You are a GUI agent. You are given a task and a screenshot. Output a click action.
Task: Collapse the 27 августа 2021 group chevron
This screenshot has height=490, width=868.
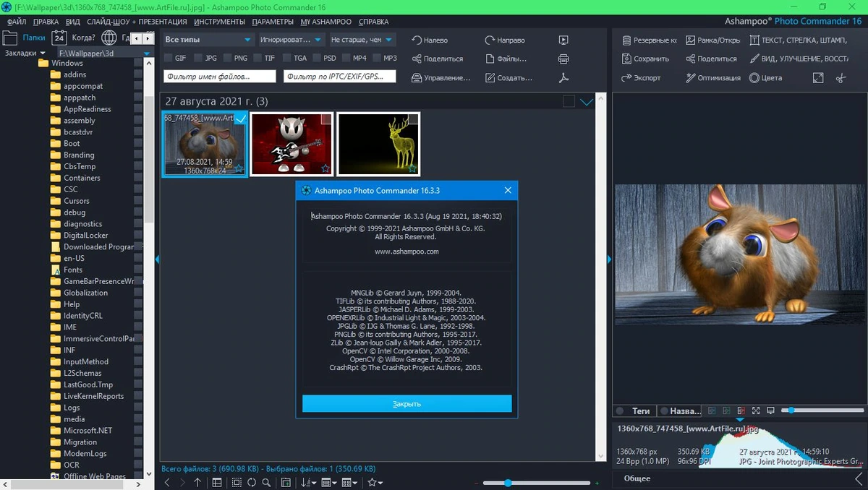coord(587,102)
